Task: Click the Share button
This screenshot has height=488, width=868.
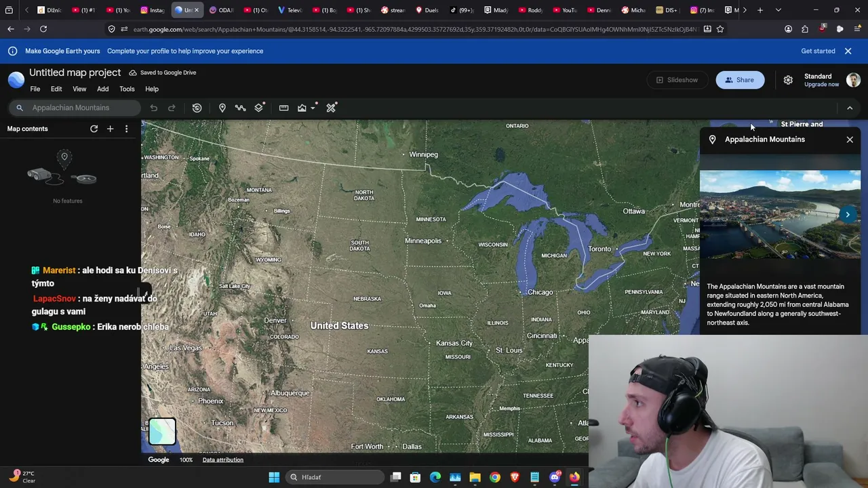Action: tap(740, 80)
